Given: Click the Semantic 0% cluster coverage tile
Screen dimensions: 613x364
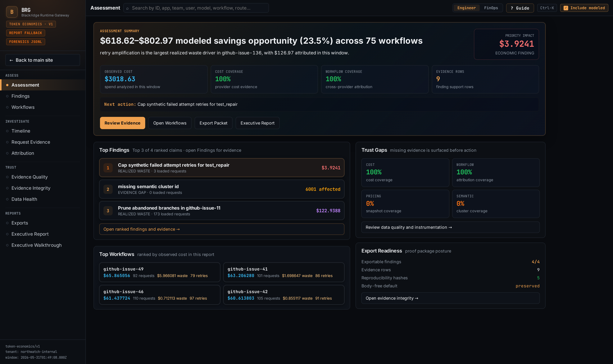Looking at the screenshot, I should click(496, 204).
